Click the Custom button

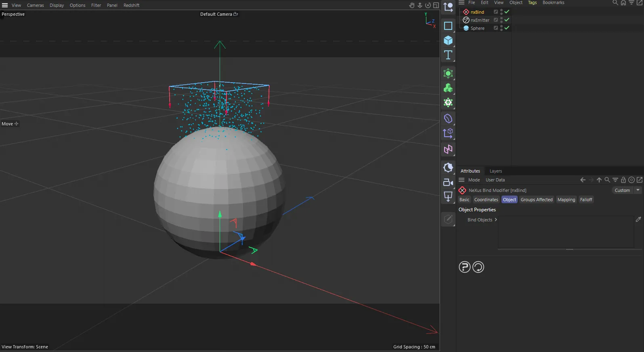click(622, 190)
